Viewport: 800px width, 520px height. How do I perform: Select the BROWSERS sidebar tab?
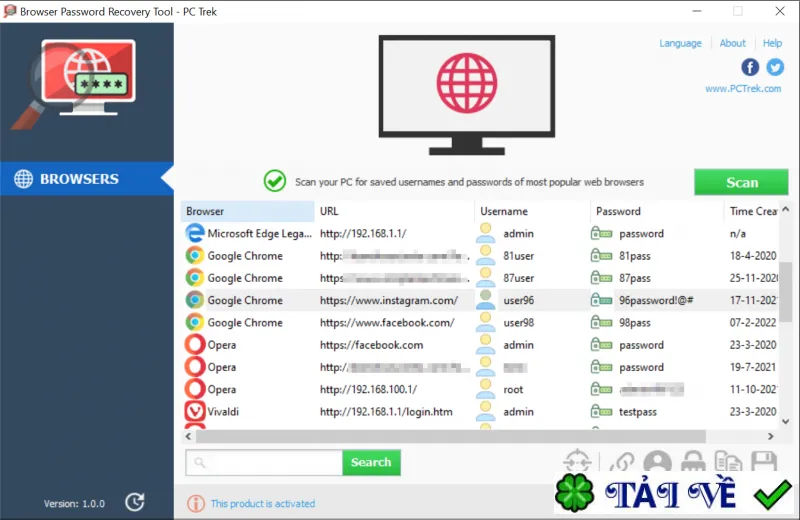pos(87,179)
